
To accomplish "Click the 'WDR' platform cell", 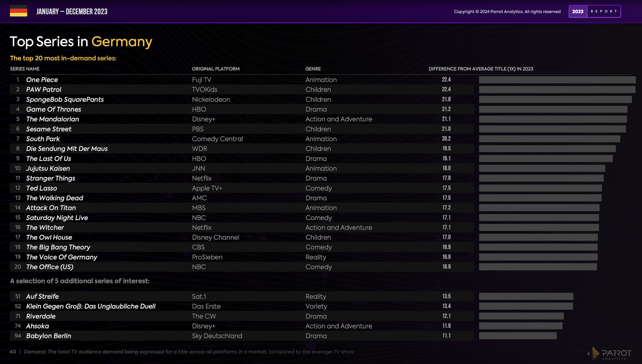I will 199,148.
